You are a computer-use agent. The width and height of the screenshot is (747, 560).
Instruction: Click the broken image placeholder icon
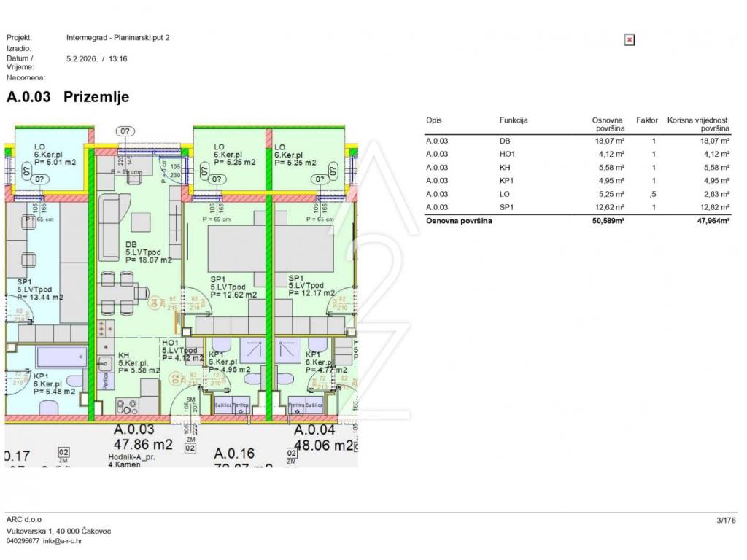tap(630, 40)
